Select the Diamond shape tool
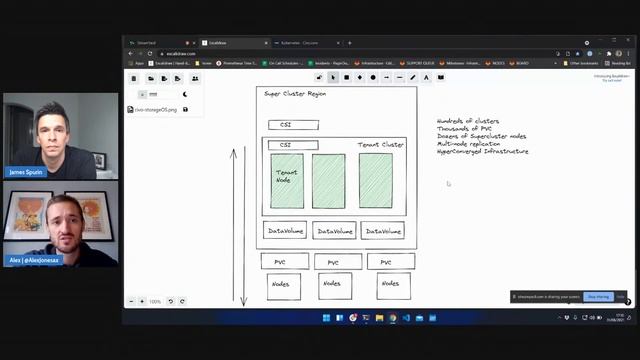Image resolution: width=640 pixels, height=360 pixels. tap(360, 78)
